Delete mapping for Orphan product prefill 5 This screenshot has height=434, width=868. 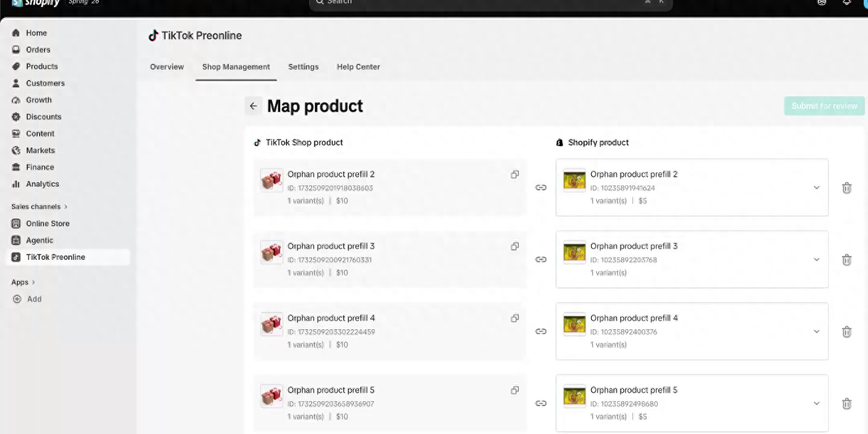(846, 404)
